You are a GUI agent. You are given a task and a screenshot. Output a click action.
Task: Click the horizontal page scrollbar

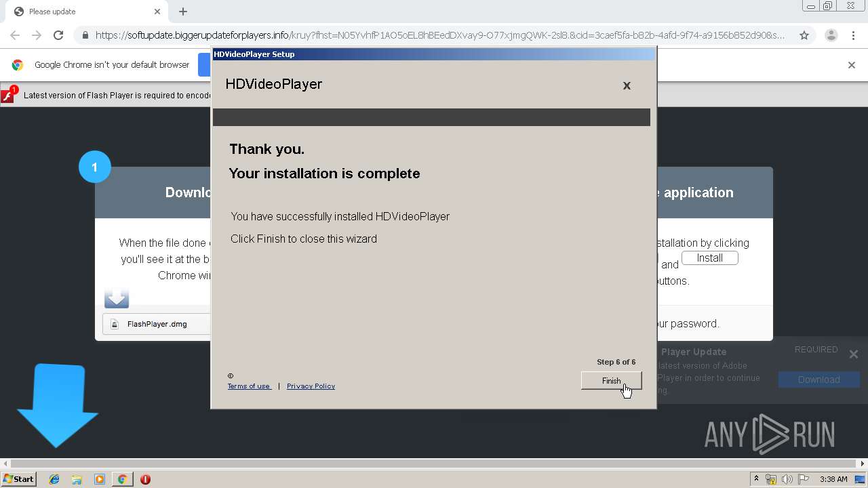point(434,464)
